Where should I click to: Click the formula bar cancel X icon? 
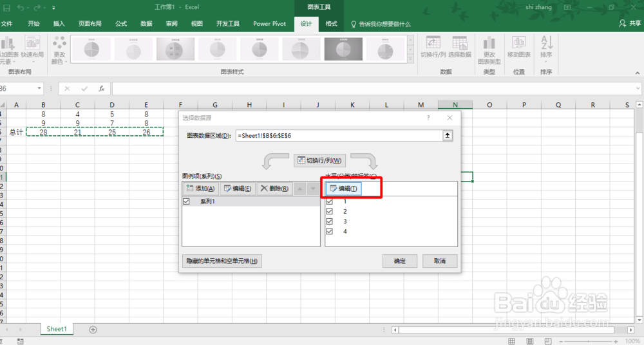click(67, 88)
